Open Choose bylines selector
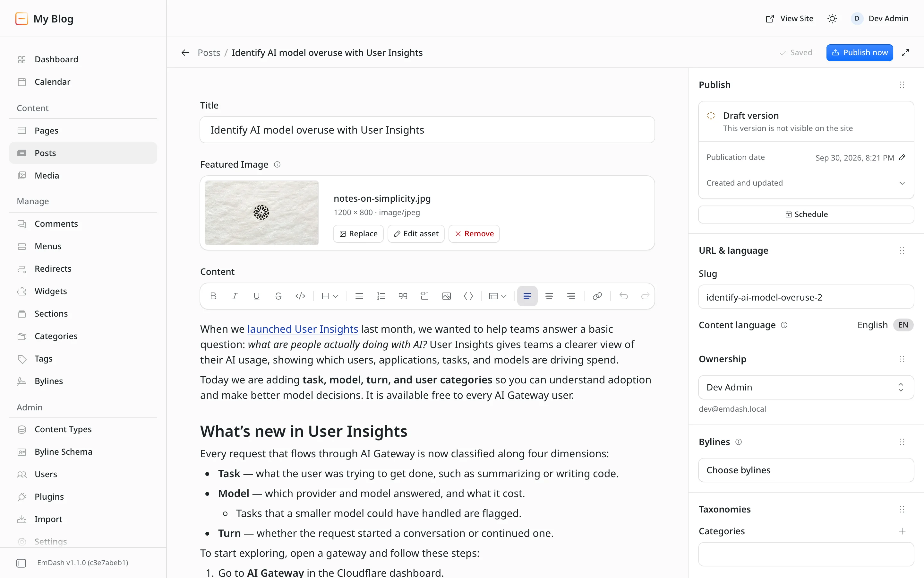924x578 pixels. [806, 470]
